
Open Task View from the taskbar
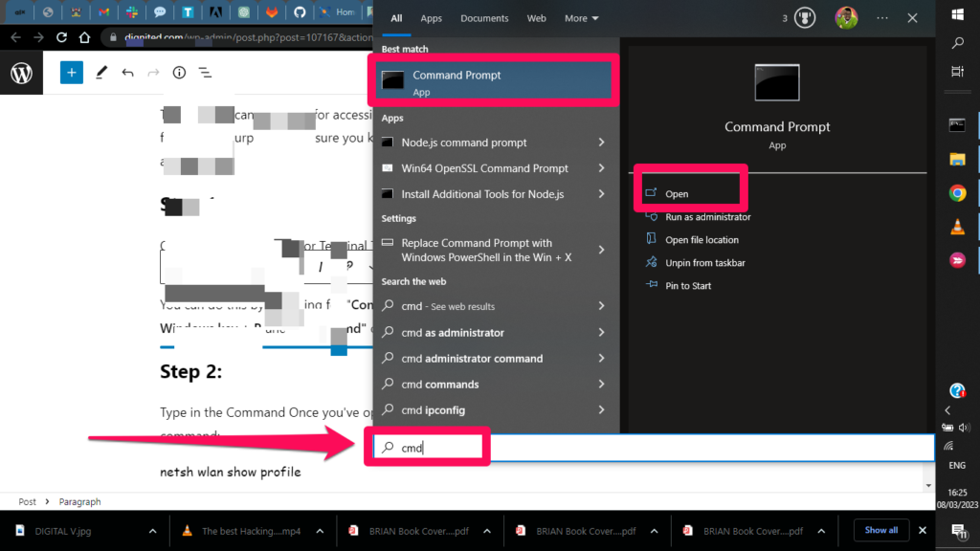(x=957, y=71)
